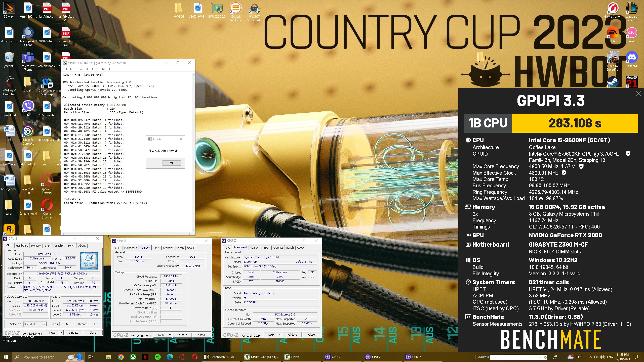Expand the taskbar Address dropdown arrow
The width and height of the screenshot is (644, 362).
540,357
